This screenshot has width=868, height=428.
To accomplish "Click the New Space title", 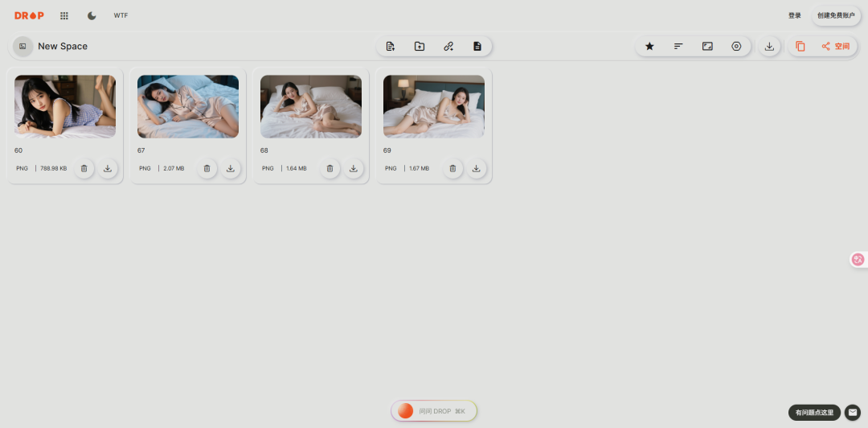I will [63, 47].
